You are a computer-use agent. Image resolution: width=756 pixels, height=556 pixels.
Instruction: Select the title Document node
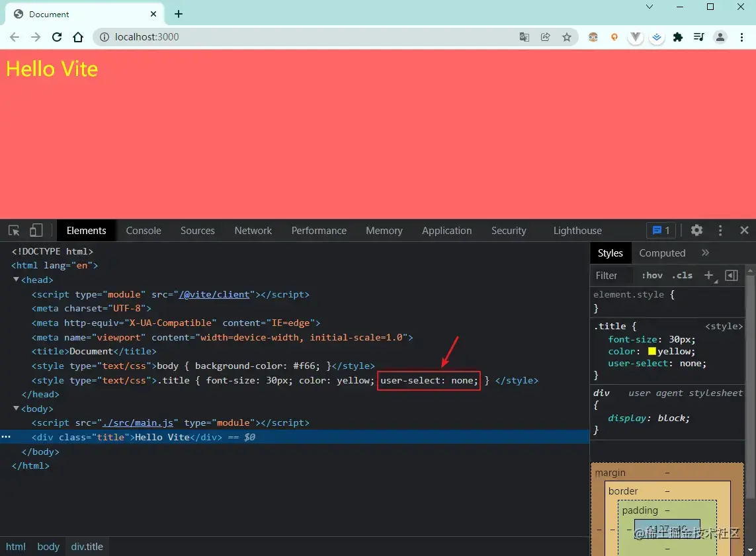[x=94, y=351]
